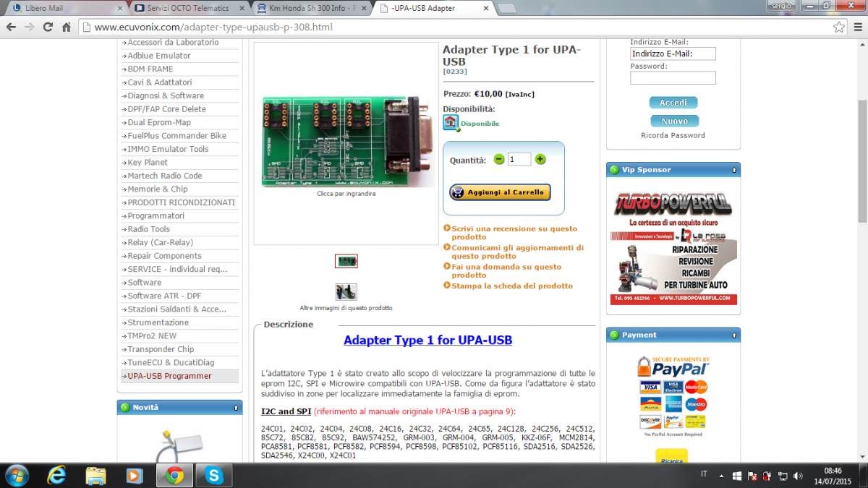Open the Programmatori category

pyautogui.click(x=156, y=216)
